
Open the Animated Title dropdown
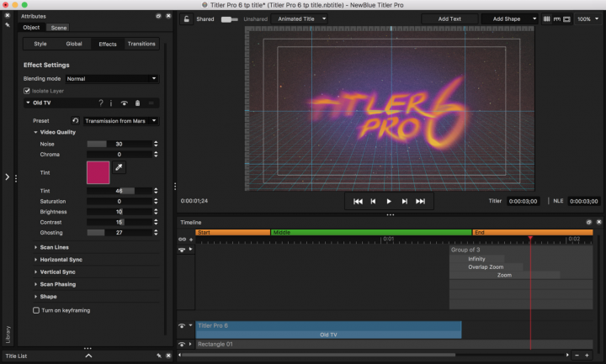(299, 18)
